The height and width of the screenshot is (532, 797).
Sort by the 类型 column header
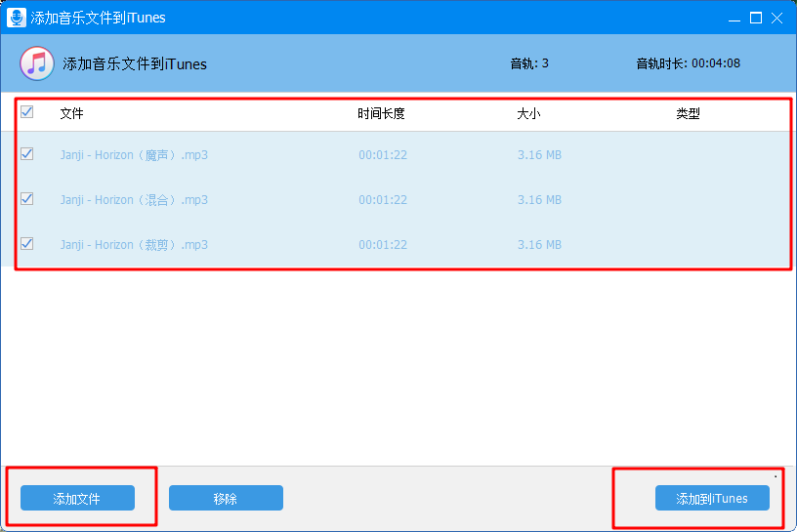pos(688,113)
